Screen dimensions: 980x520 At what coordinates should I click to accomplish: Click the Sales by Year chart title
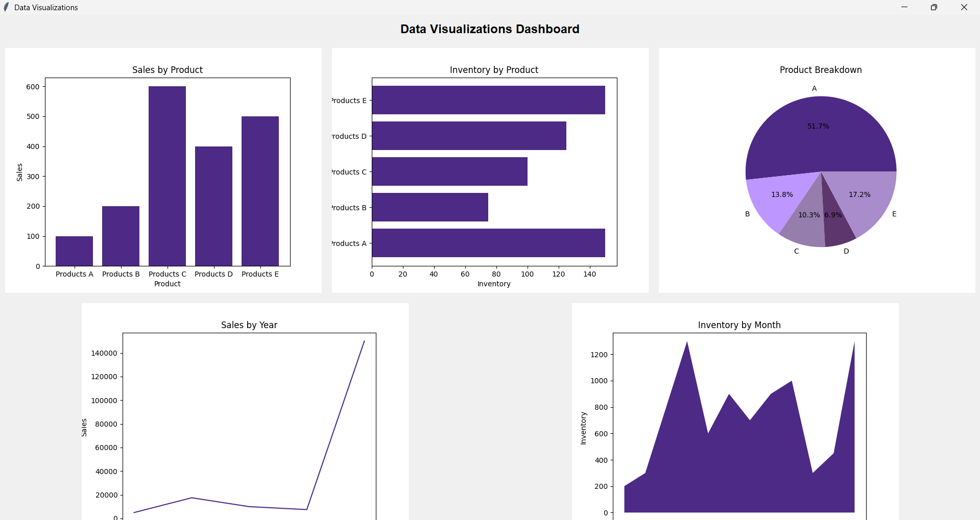(x=249, y=325)
